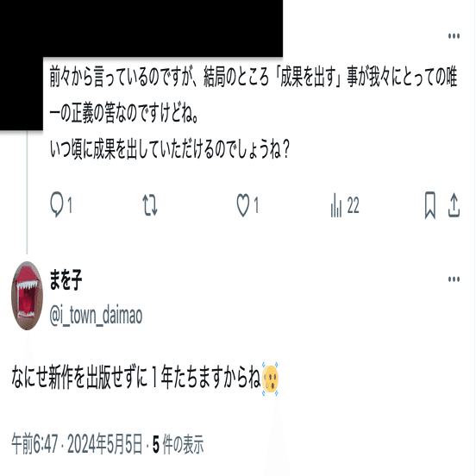Screen dimensions: 476x476
Task: Click the reply speech bubble icon
Action: coord(56,204)
